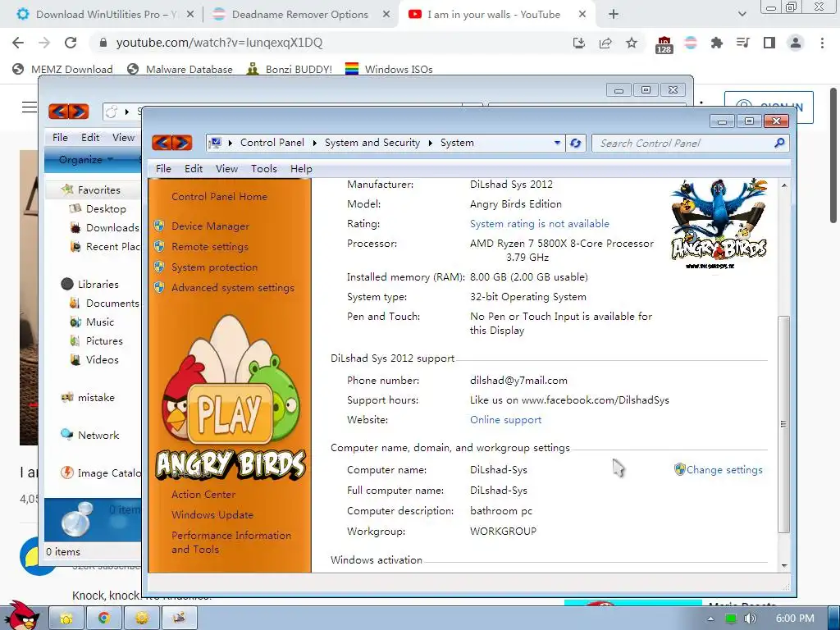This screenshot has height=630, width=840.
Task: Click the address bar URL field
Action: tap(332, 43)
